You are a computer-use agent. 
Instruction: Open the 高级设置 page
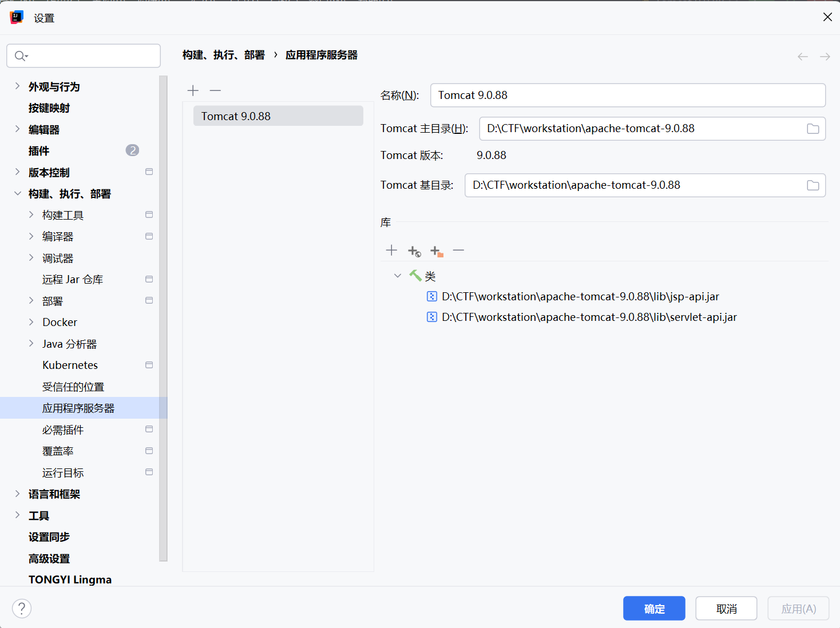coord(49,558)
